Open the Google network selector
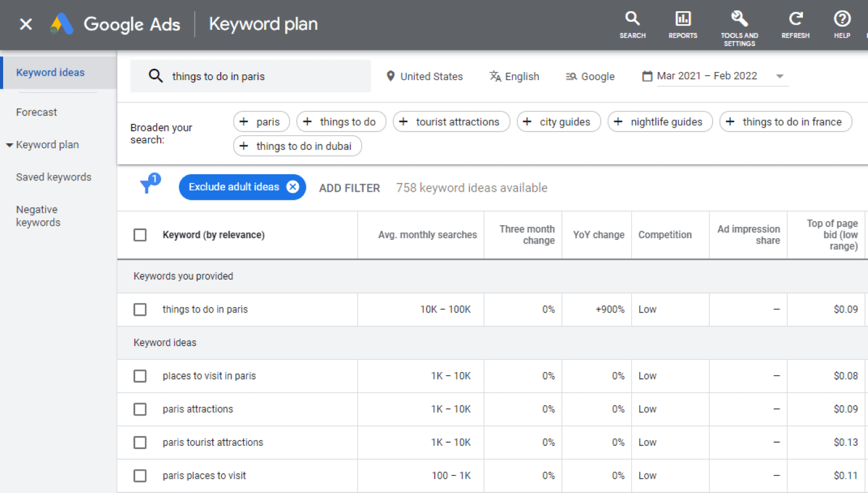Image resolution: width=868 pixels, height=493 pixels. (x=590, y=76)
